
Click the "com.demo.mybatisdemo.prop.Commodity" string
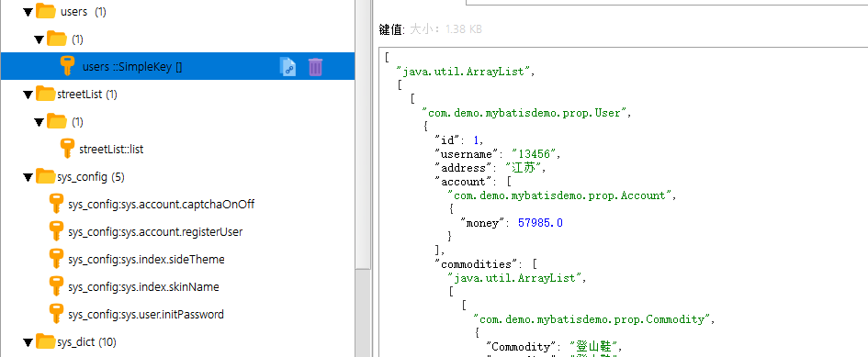[x=592, y=319]
